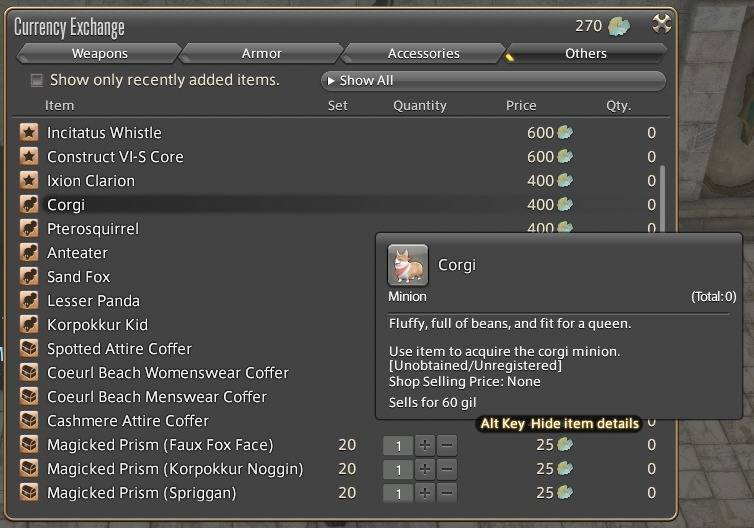This screenshot has height=528, width=754.
Task: Select the Armor tab
Action: pos(261,53)
